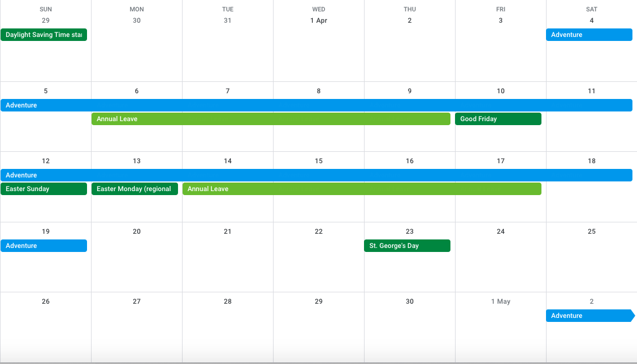Select date number 24
Viewport: 637px width, 364px height.
500,231
